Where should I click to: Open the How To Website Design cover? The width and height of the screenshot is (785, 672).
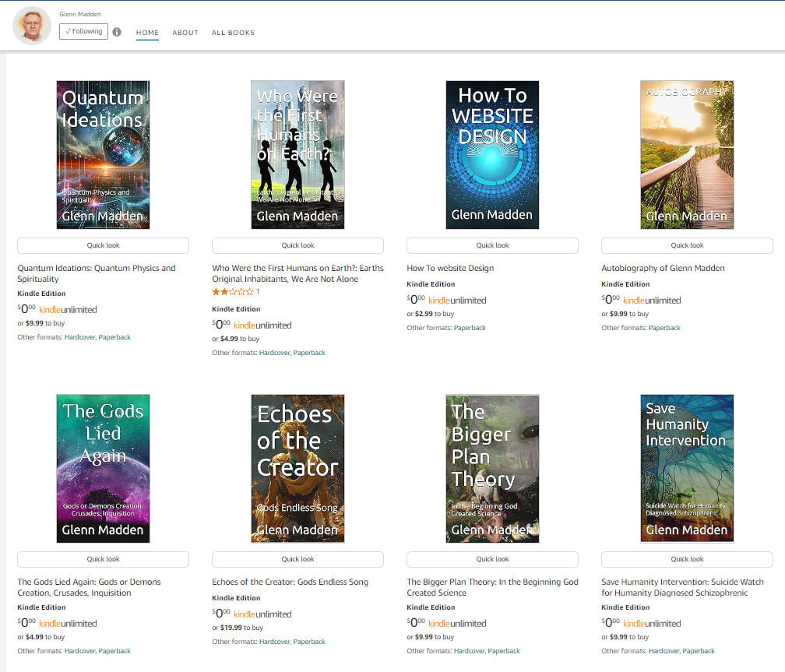[491, 154]
